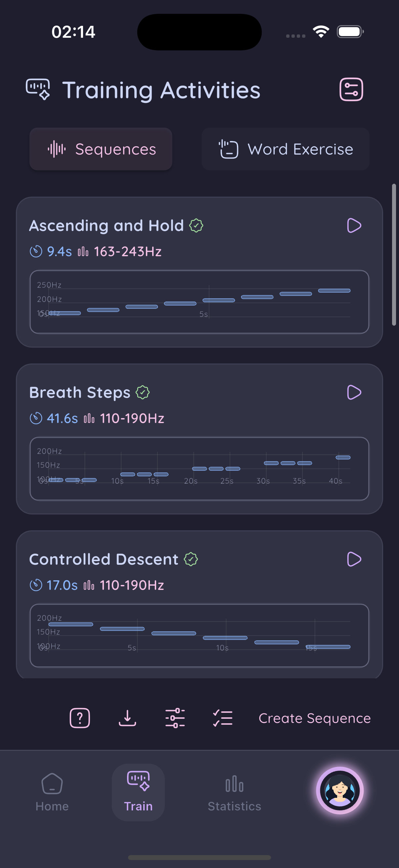Tap the verified badge on Breath Steps
Image resolution: width=399 pixels, height=868 pixels.
coord(143,392)
